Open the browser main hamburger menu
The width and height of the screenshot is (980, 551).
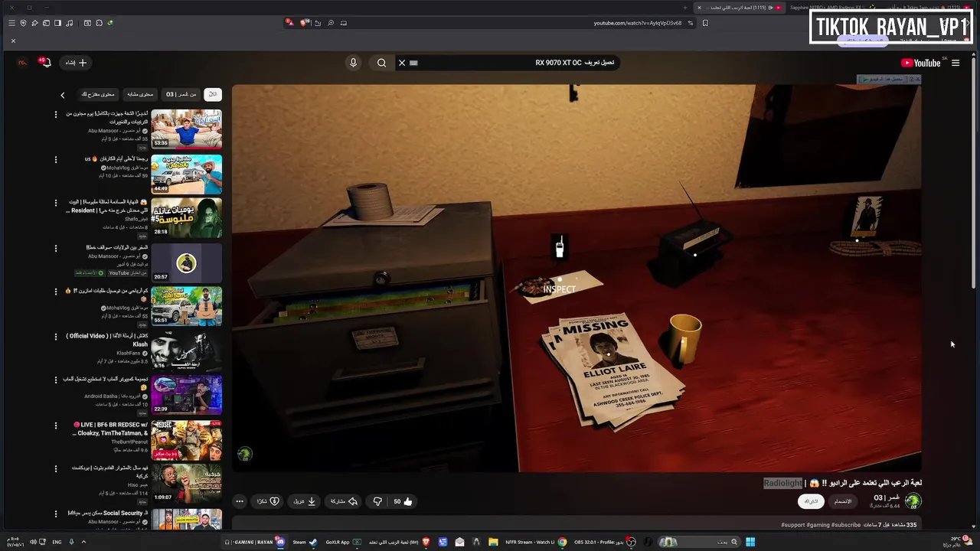point(11,23)
